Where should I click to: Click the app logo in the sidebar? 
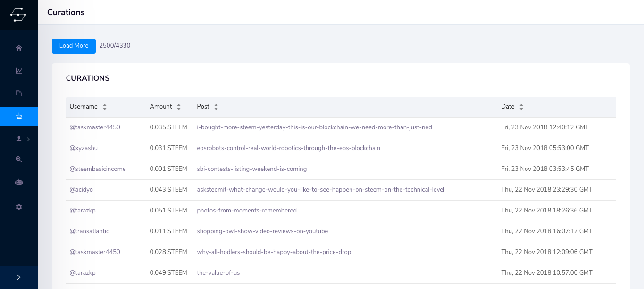click(18, 15)
